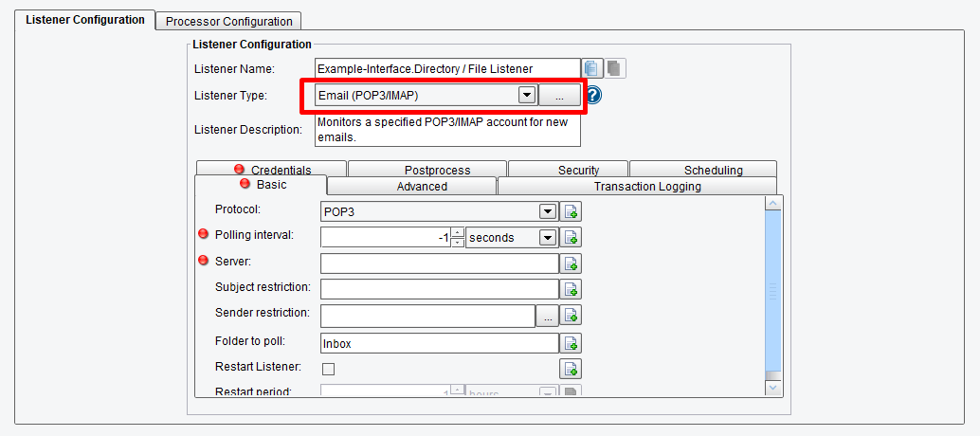This screenshot has width=980, height=436.
Task: Open the Listener Type dropdown
Action: coord(526,95)
